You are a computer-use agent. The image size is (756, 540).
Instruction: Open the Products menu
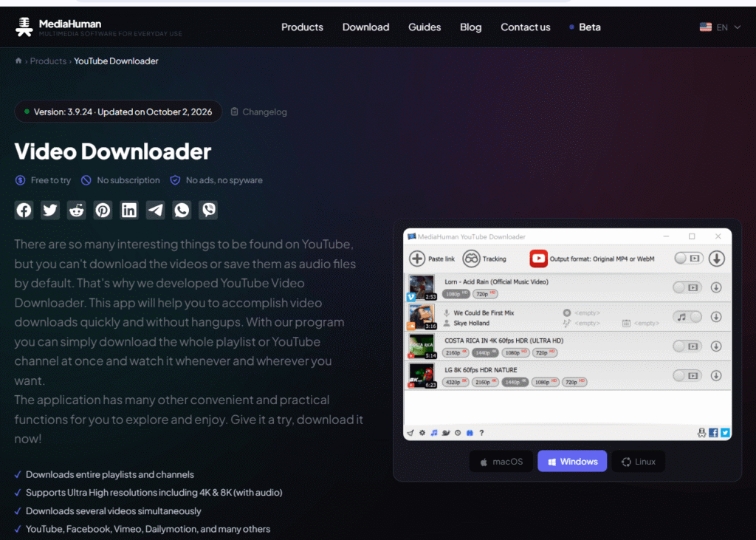tap(302, 27)
